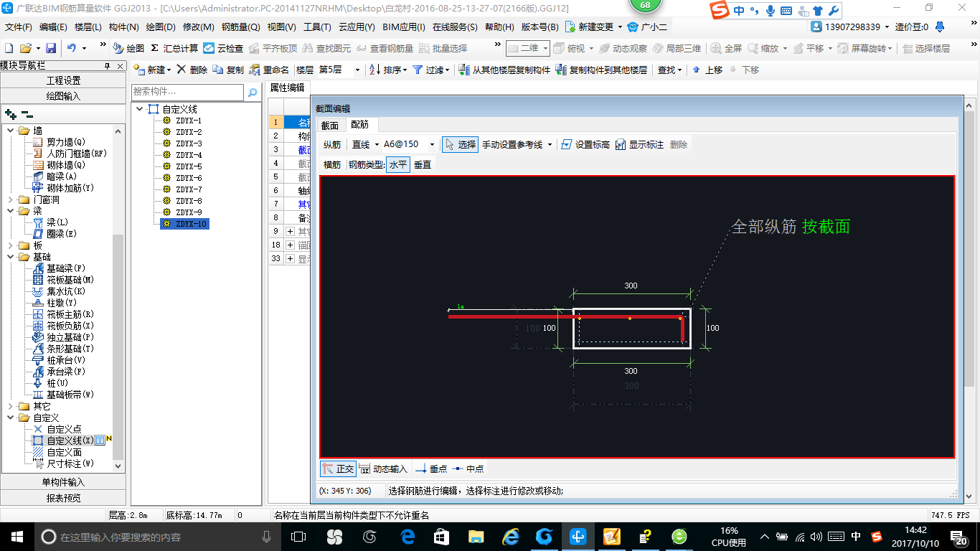Open the 文件(F) menu

pyautogui.click(x=19, y=27)
